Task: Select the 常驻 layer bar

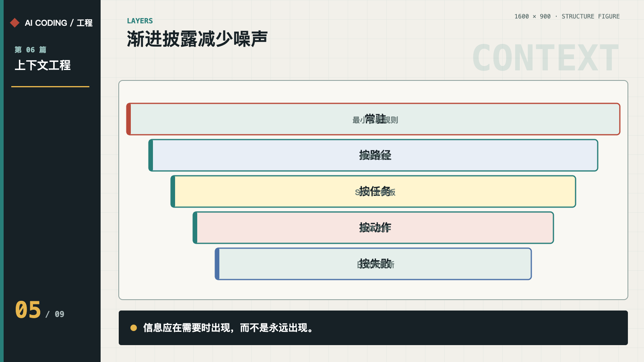Action: [x=373, y=119]
